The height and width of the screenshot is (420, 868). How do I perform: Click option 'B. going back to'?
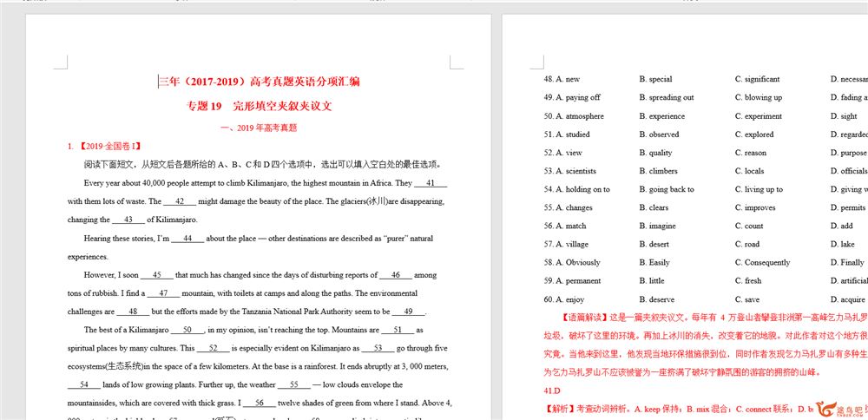(x=667, y=189)
